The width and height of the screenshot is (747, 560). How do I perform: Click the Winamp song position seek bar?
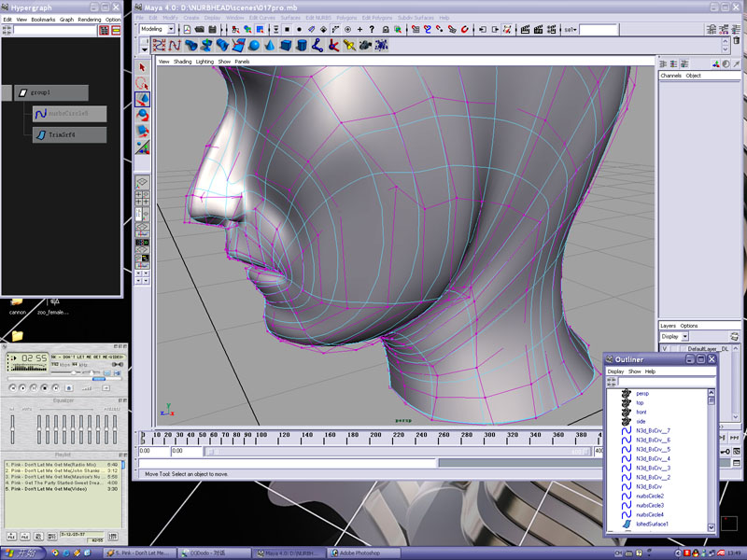(63, 379)
